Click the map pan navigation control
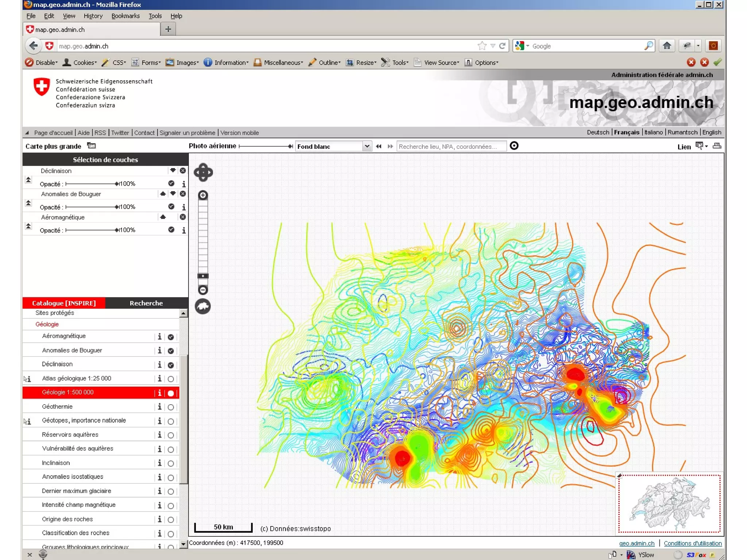Image resolution: width=747 pixels, height=560 pixels. click(203, 172)
